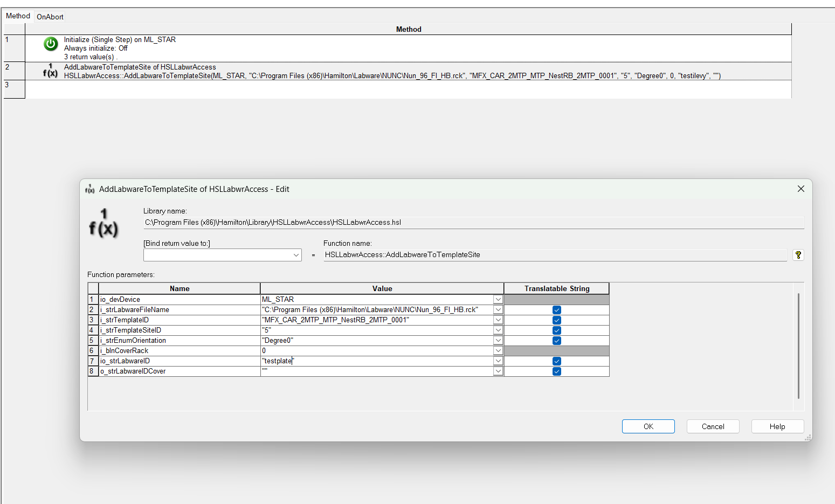Image resolution: width=835 pixels, height=504 pixels.
Task: Toggle Translatable String checkbox for o_strLabwareIDCover
Action: tap(556, 371)
